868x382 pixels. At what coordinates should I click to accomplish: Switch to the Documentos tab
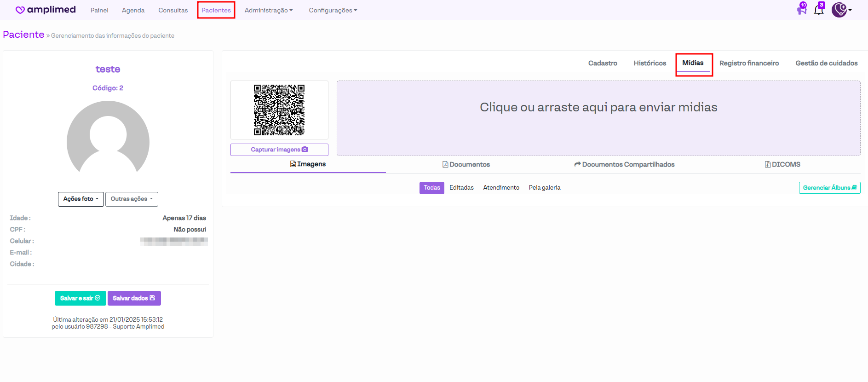pos(466,164)
